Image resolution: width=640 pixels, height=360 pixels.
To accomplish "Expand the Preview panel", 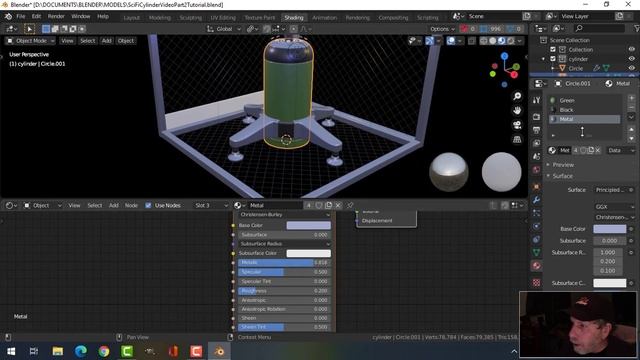I will point(563,165).
